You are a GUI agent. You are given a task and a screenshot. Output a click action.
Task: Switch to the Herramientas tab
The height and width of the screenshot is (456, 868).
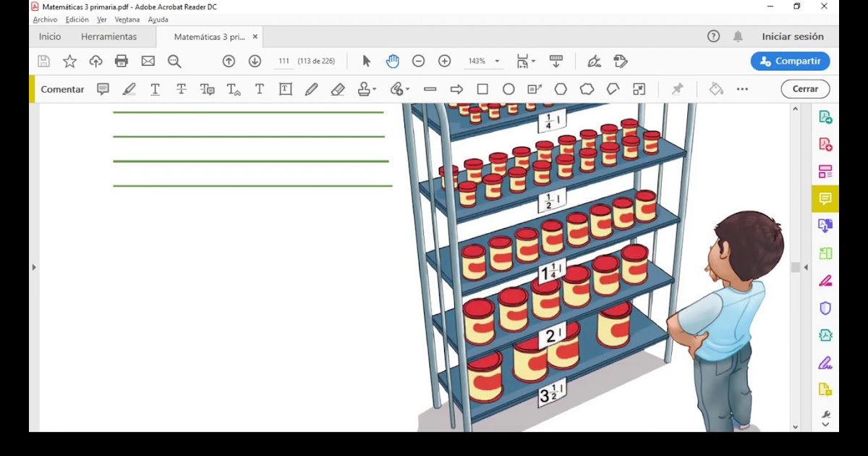pyautogui.click(x=109, y=36)
